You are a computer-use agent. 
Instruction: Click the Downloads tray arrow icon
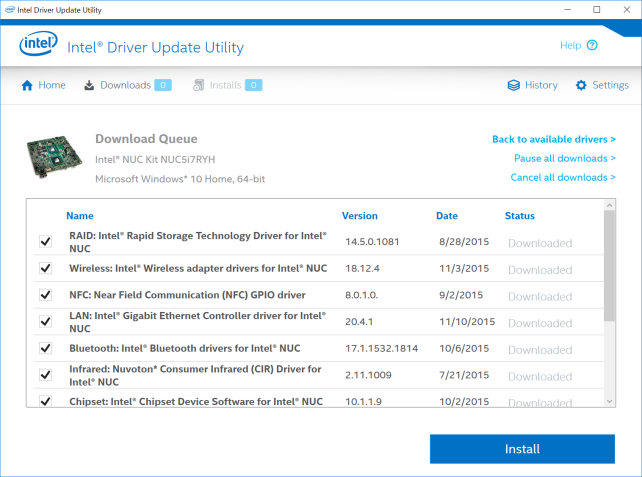point(89,85)
